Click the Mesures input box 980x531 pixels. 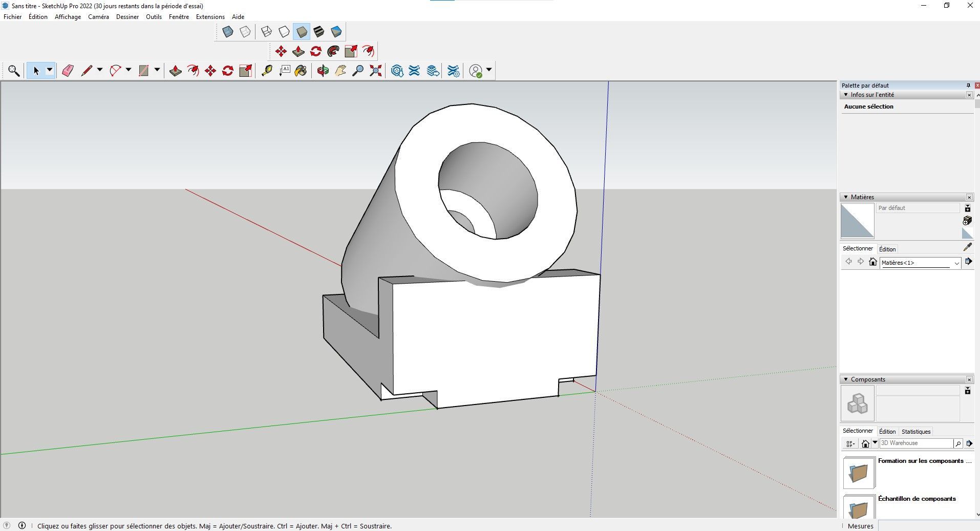927,526
